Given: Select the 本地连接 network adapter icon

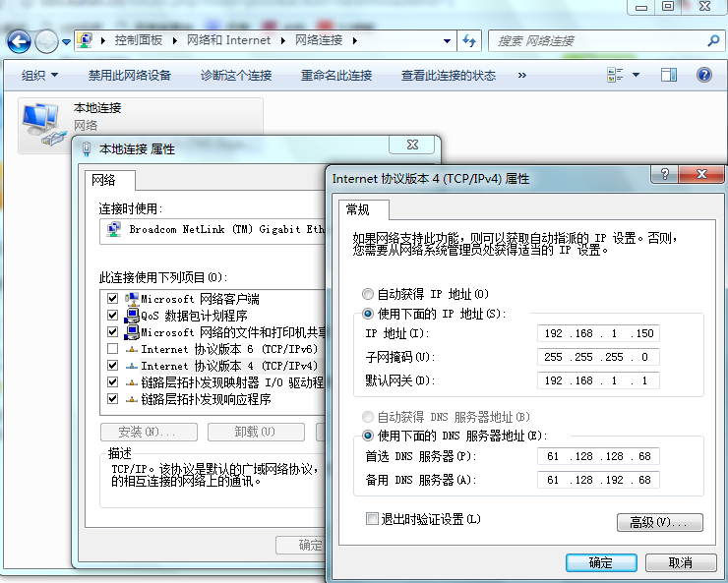Looking at the screenshot, I should tap(42, 124).
